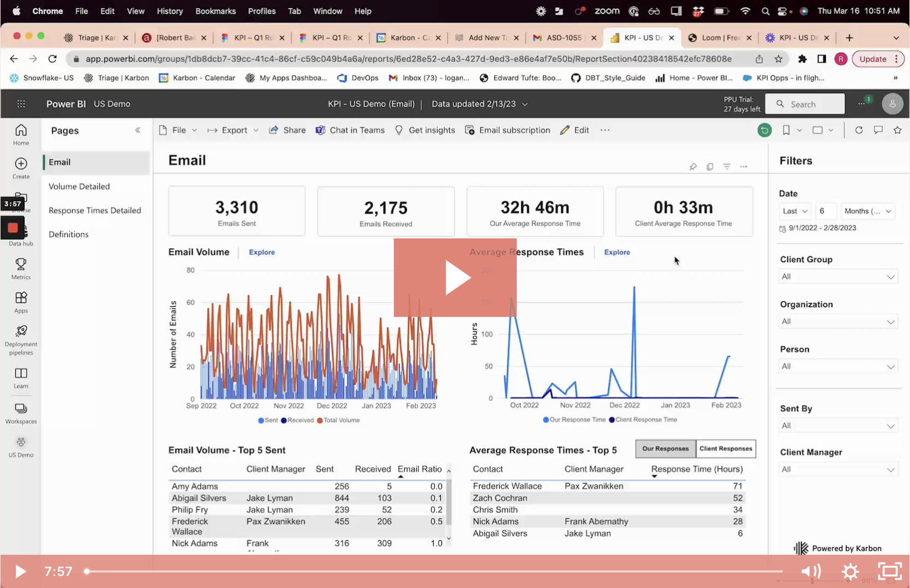Click the video progress bar scrubber
The width and height of the screenshot is (910, 588).
(x=87, y=572)
